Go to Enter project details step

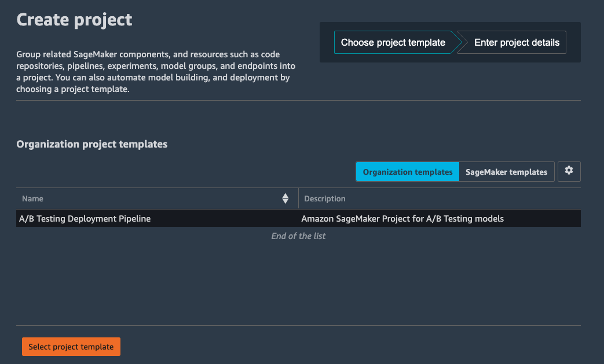tap(517, 42)
